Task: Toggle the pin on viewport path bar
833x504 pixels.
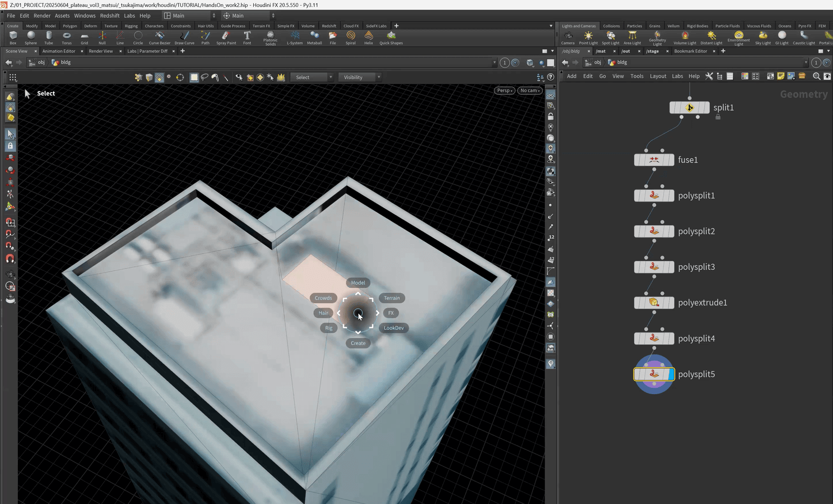Action: 505,63
